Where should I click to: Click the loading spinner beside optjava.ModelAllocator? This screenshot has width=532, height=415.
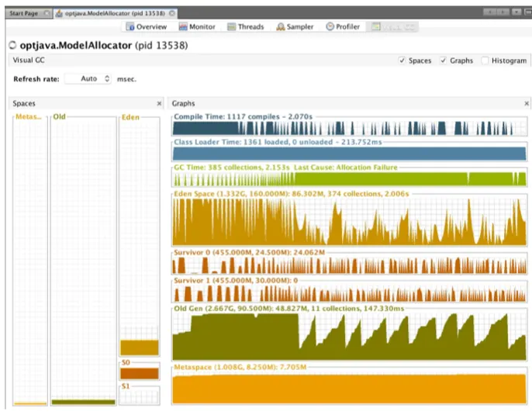click(12, 45)
